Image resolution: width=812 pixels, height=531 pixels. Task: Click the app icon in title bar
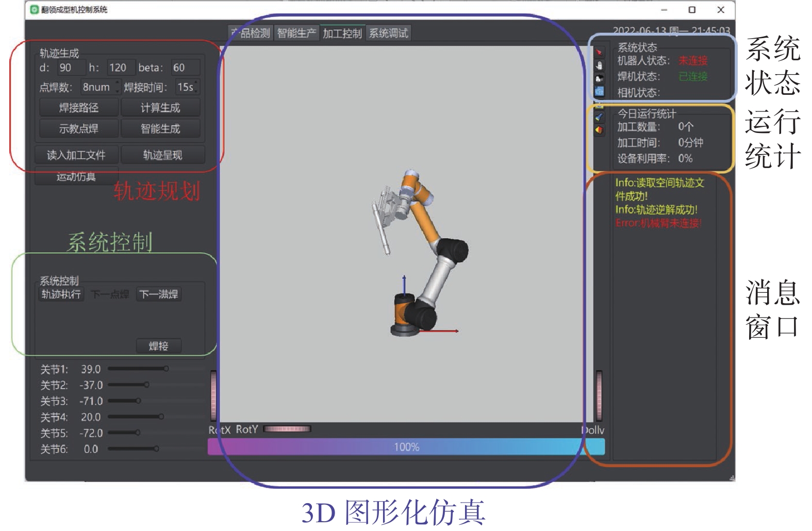coord(35,10)
